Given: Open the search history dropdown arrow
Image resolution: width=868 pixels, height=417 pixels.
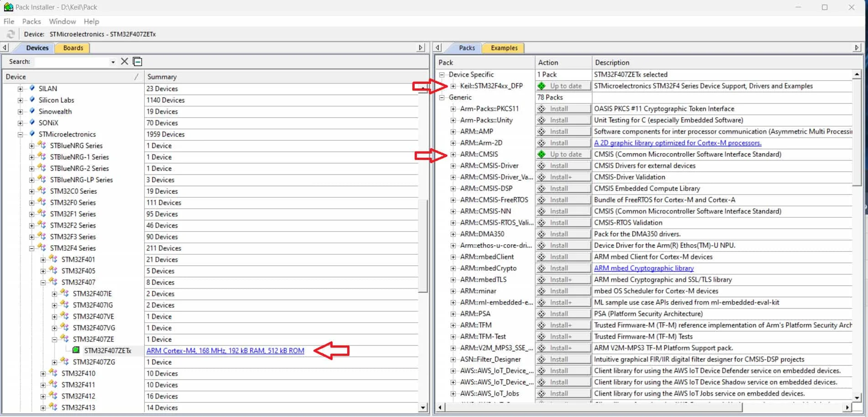Looking at the screenshot, I should 113,62.
